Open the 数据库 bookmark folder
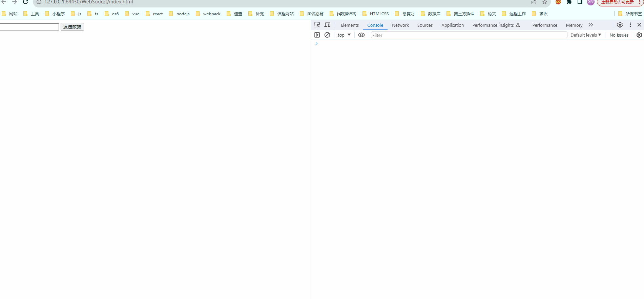Viewport: 644px width, 299px height. pyautogui.click(x=431, y=14)
